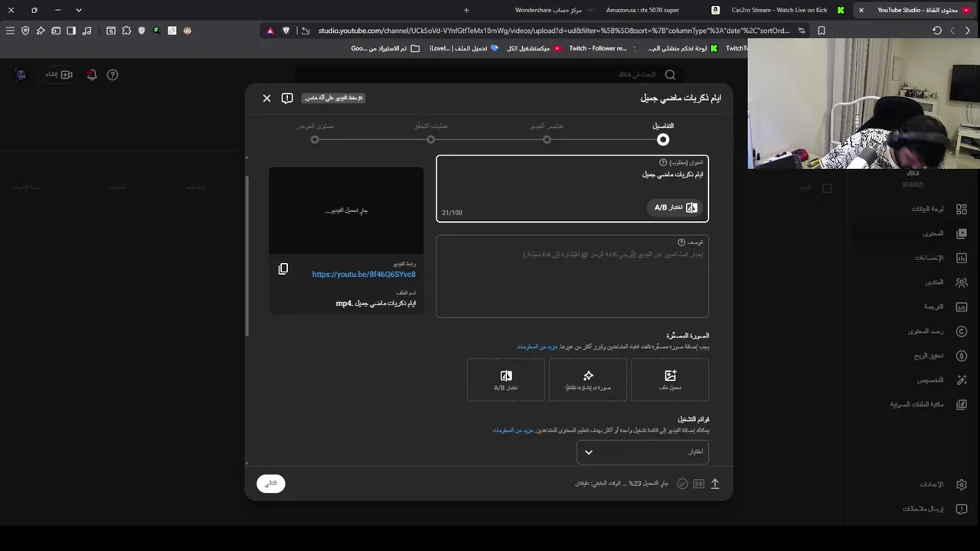The height and width of the screenshot is (551, 980).
Task: Expand the tab search chevron in title bar
Action: [78, 10]
